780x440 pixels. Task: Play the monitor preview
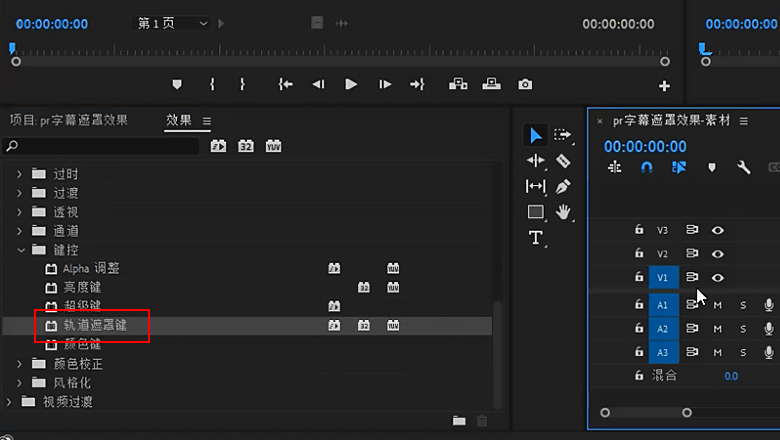tap(351, 85)
